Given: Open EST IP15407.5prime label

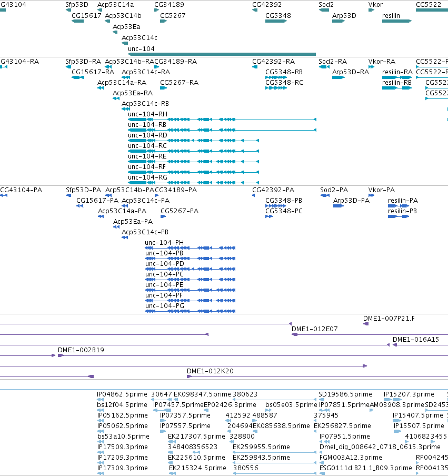Looking at the screenshot, I should (418, 415).
